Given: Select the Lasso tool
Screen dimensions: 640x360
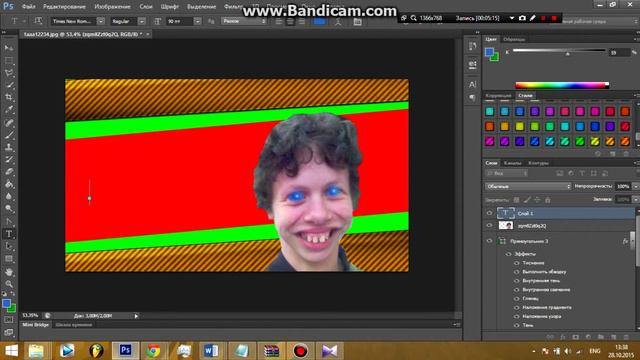Looking at the screenshot, I should [x=9, y=73].
